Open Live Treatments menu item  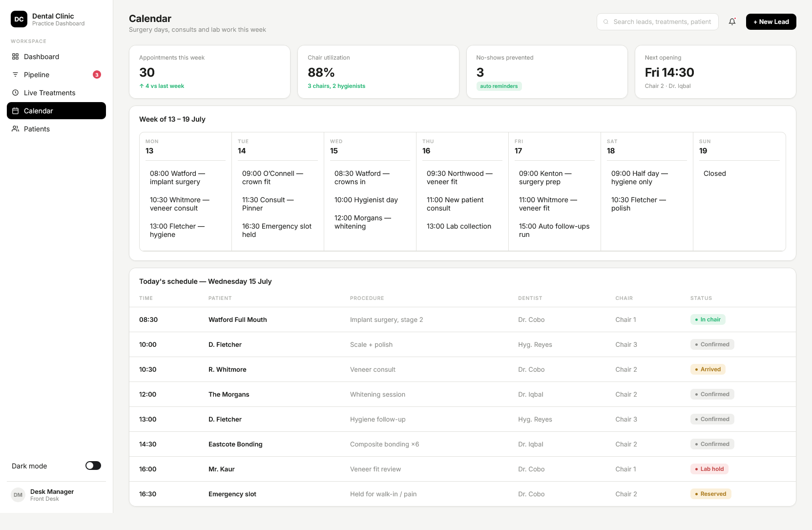pos(56,93)
